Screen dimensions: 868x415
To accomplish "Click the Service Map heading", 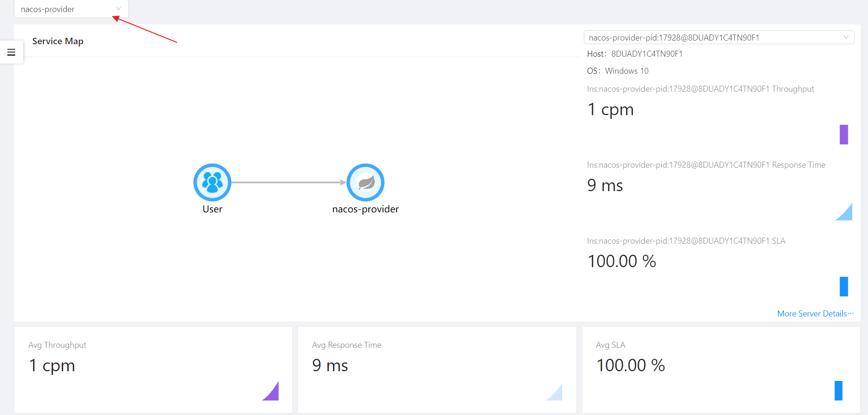I will (58, 41).
